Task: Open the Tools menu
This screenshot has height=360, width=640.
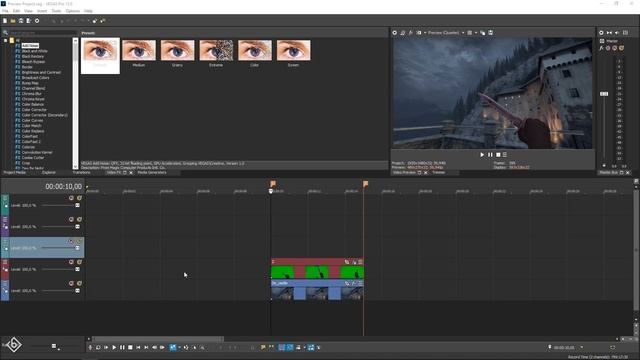Action: pyautogui.click(x=56, y=11)
